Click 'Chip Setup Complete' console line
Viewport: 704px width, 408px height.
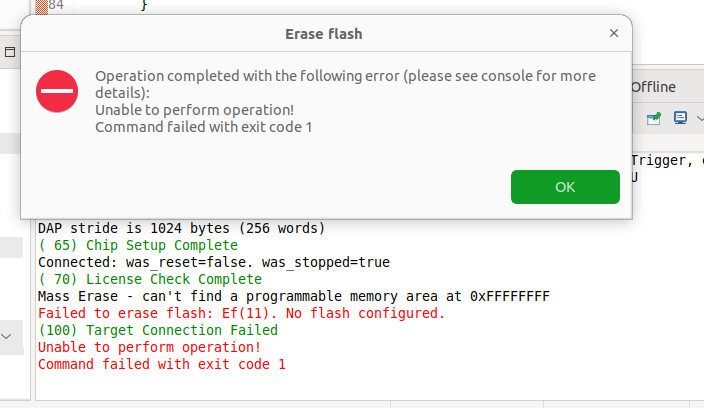click(137, 245)
